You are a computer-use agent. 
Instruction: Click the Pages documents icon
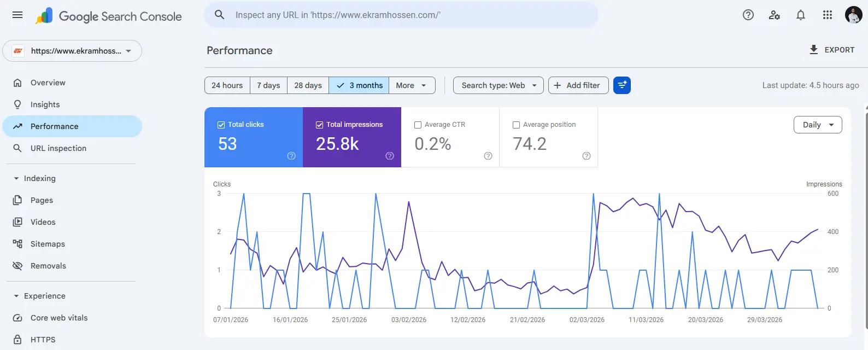click(17, 200)
